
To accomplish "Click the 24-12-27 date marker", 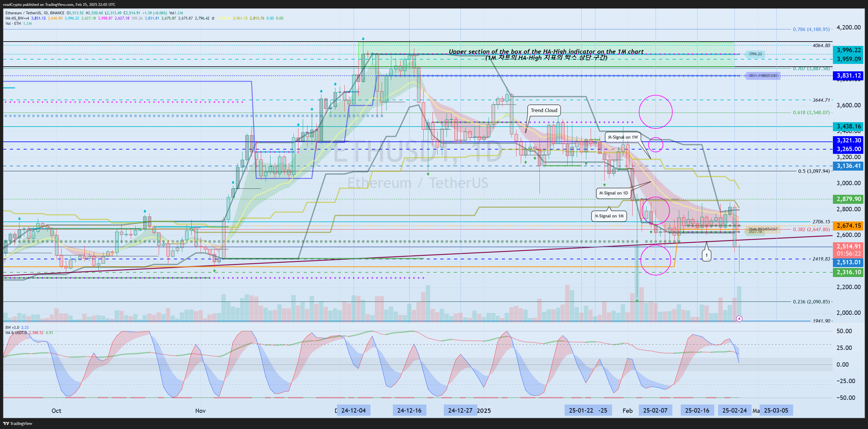I will pos(460,410).
